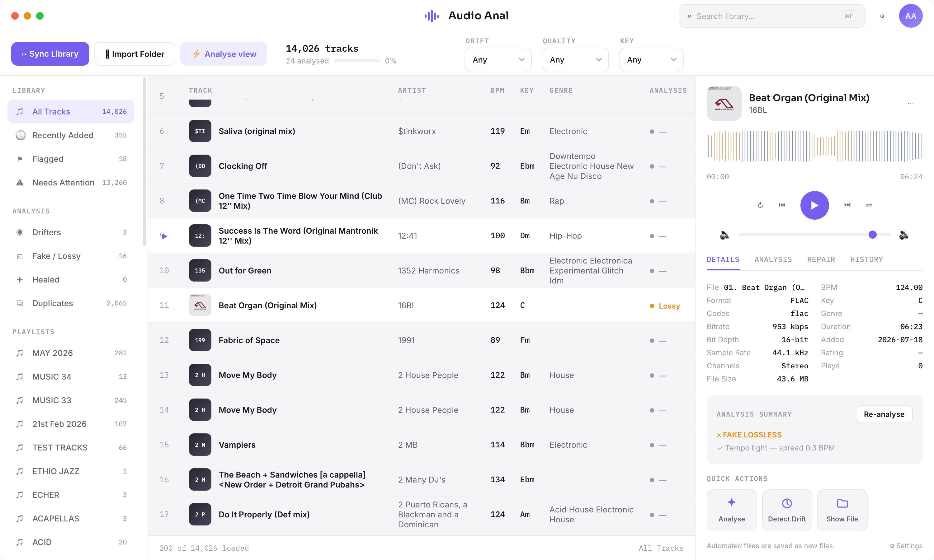934x560 pixels.
Task: Click the Analyse quick action
Action: (732, 510)
